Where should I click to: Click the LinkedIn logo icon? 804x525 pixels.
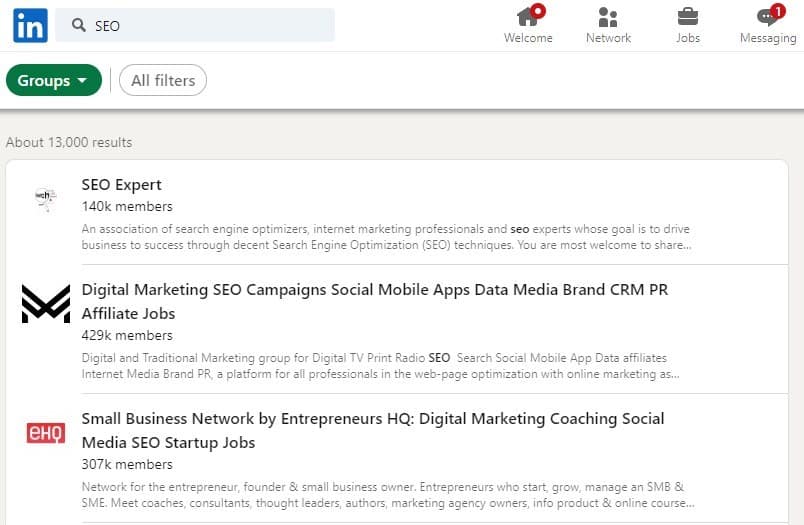click(30, 26)
